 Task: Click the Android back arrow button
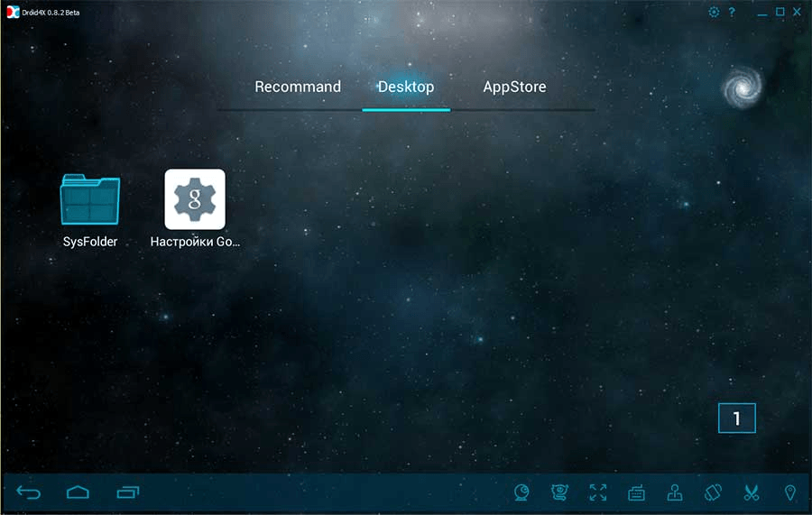click(x=28, y=492)
